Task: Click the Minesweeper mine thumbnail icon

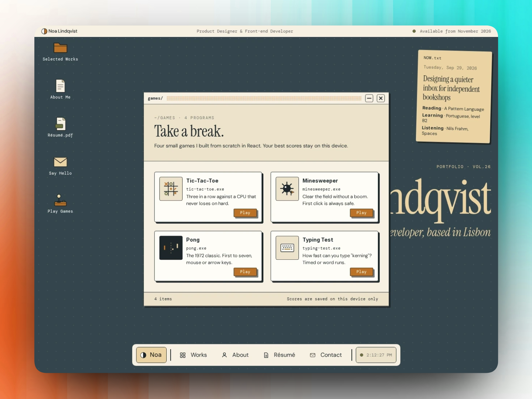Action: [287, 189]
